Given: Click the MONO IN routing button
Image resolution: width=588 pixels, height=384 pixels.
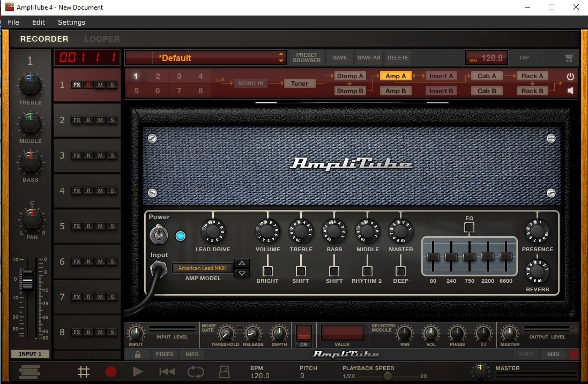Looking at the screenshot, I should point(250,84).
